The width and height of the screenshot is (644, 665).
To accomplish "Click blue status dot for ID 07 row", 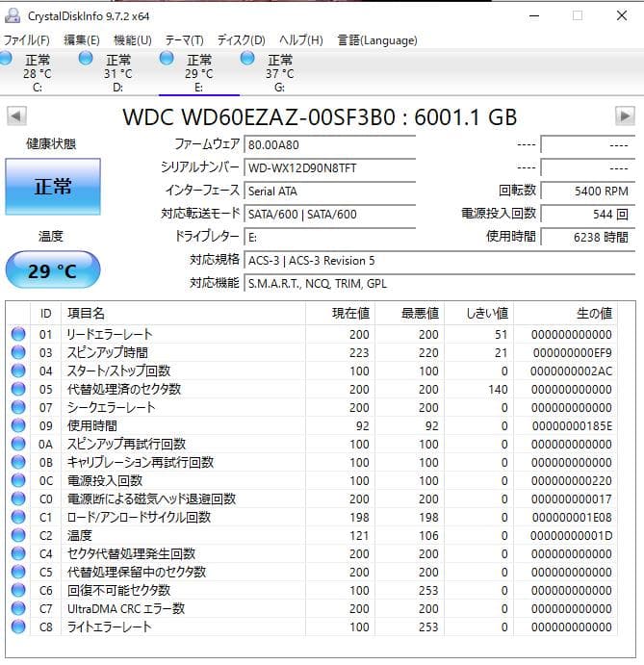I will click(18, 407).
